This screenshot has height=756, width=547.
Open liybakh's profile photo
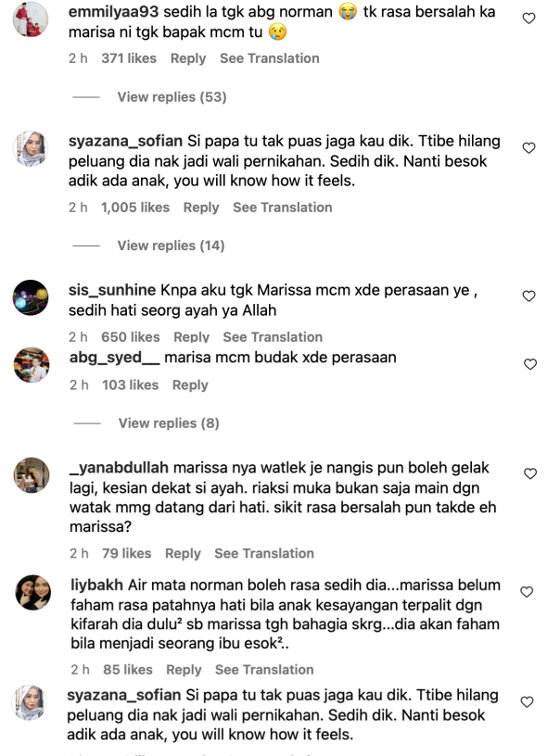[32, 592]
